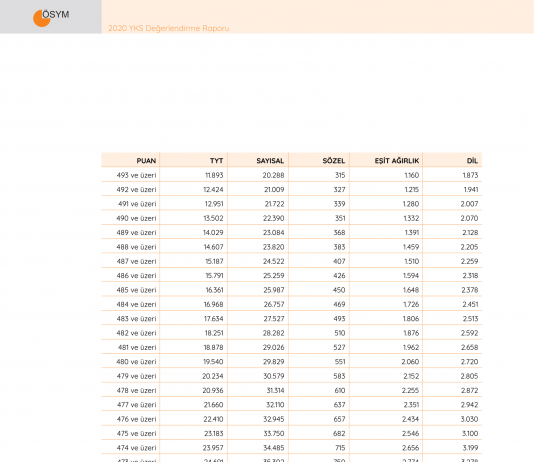Click TYT value 11.893 in first row
Screen dimensions: 534x462
[214, 175]
